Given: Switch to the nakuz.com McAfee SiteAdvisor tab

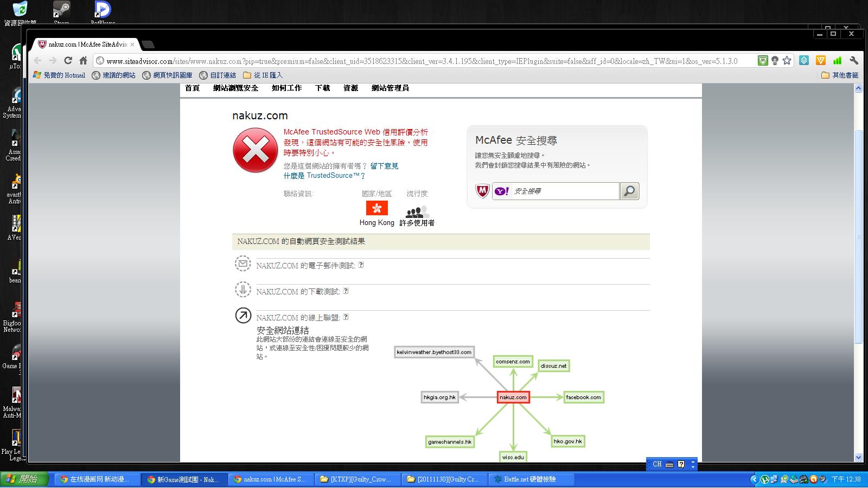Looking at the screenshot, I should click(86, 44).
